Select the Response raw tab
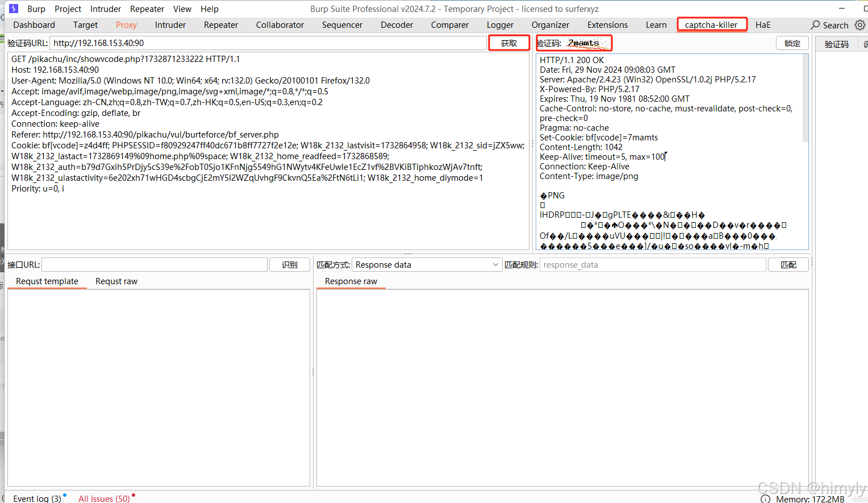The width and height of the screenshot is (868, 503). (351, 281)
